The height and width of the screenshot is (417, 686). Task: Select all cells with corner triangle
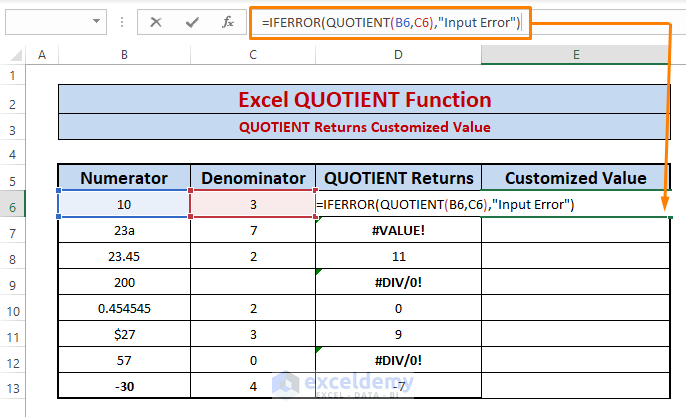(x=16, y=55)
